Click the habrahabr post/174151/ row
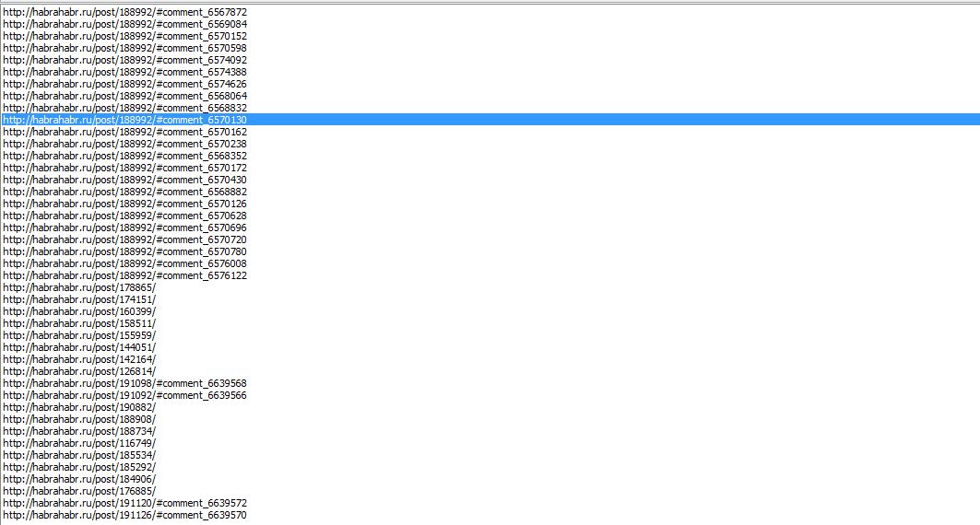980x525 pixels. point(79,299)
